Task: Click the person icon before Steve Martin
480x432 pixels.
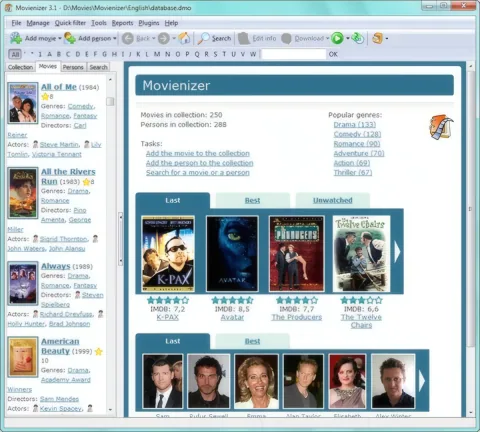Action: click(35, 144)
